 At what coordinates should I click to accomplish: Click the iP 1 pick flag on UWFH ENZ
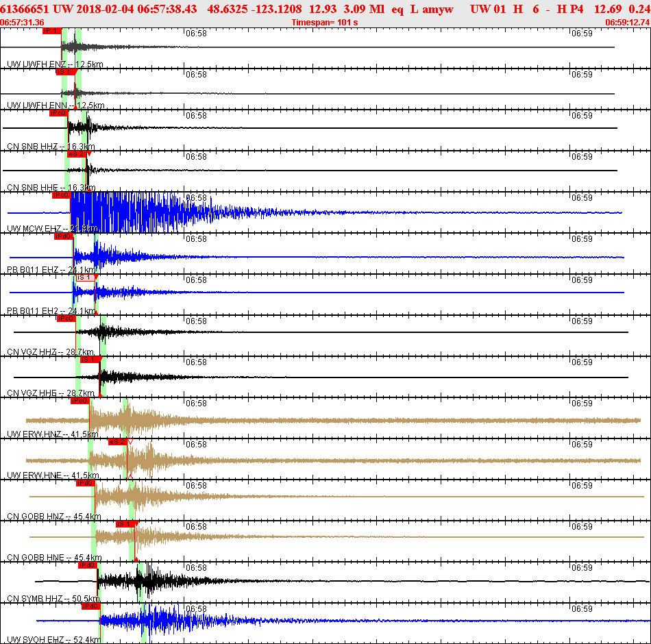[52, 31]
